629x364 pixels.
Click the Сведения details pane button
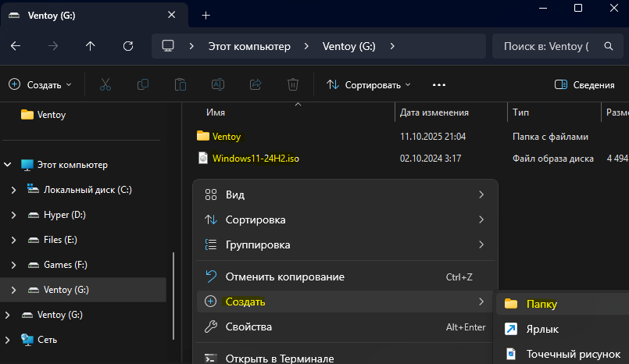[x=584, y=84]
